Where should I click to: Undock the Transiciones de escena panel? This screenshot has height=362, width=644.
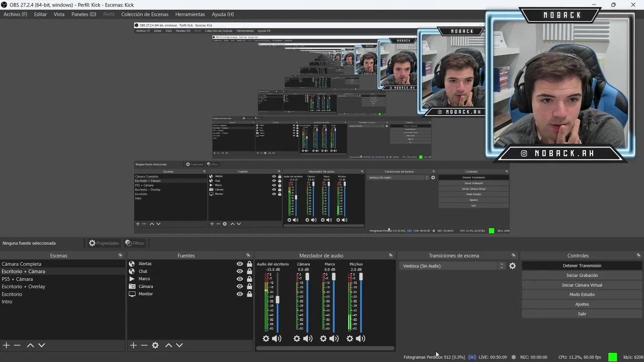pos(513,255)
